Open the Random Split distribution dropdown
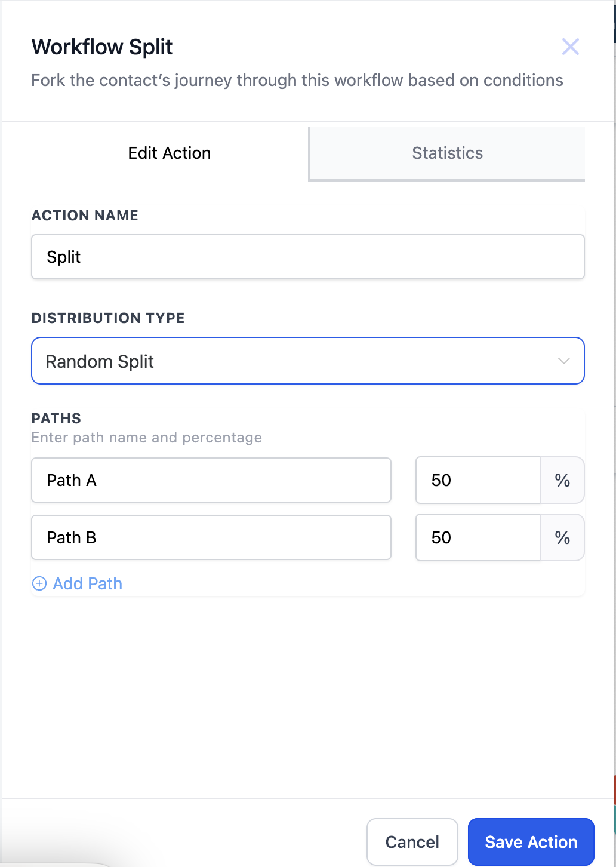Viewport: 616px width, 867px height. pyautogui.click(x=308, y=361)
